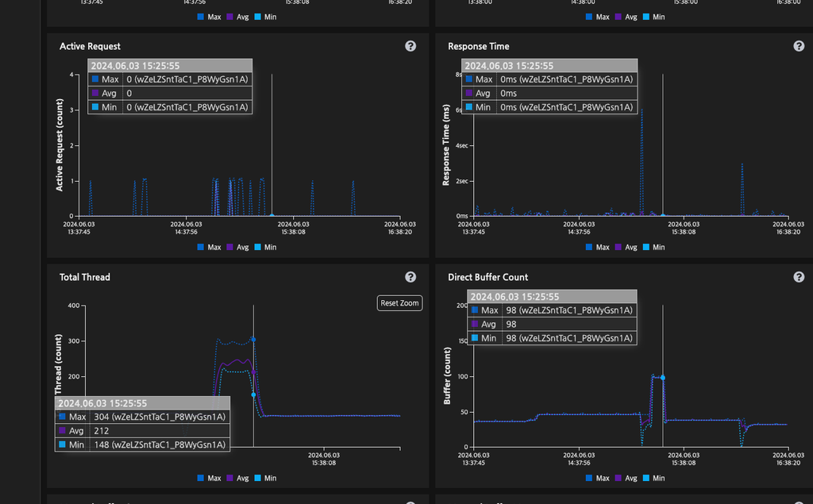Screen dimensions: 813x504
Task: Hide Min series in Total Thread legend
Action: click(x=265, y=479)
